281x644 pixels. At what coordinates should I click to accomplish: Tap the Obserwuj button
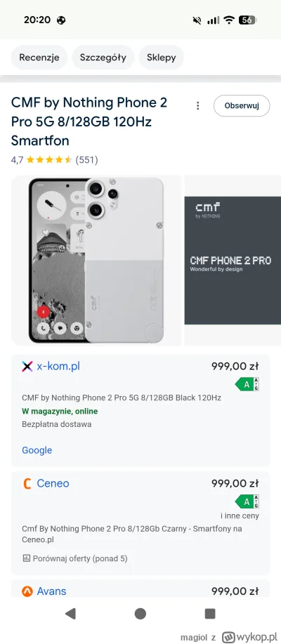tap(242, 106)
